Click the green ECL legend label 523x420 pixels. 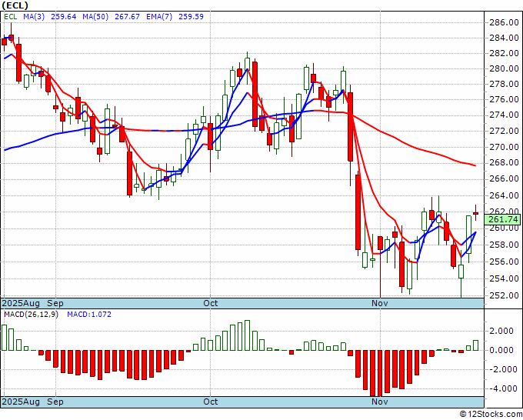[11, 17]
